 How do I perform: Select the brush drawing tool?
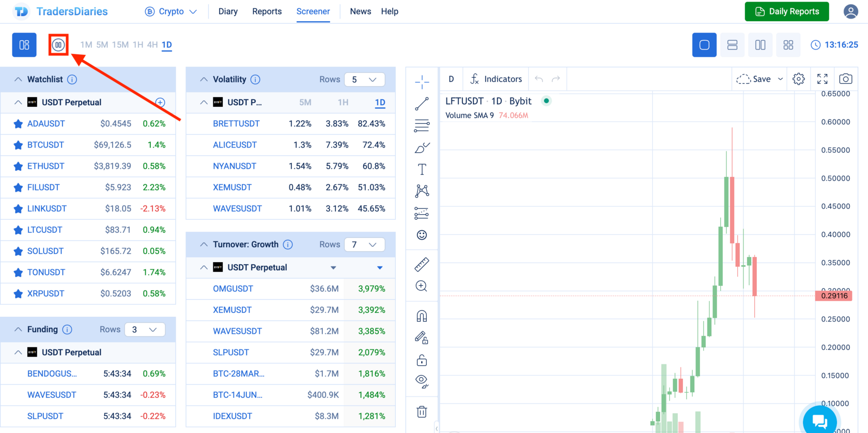[422, 148]
